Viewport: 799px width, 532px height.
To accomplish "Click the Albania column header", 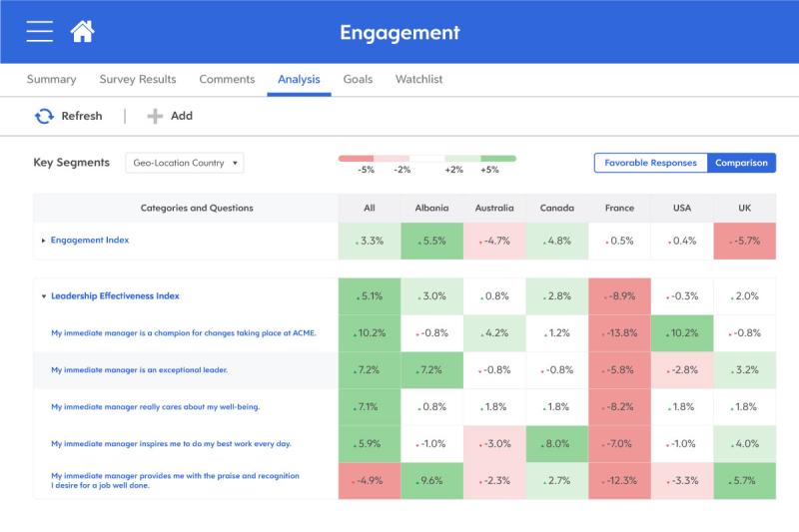I will click(431, 208).
